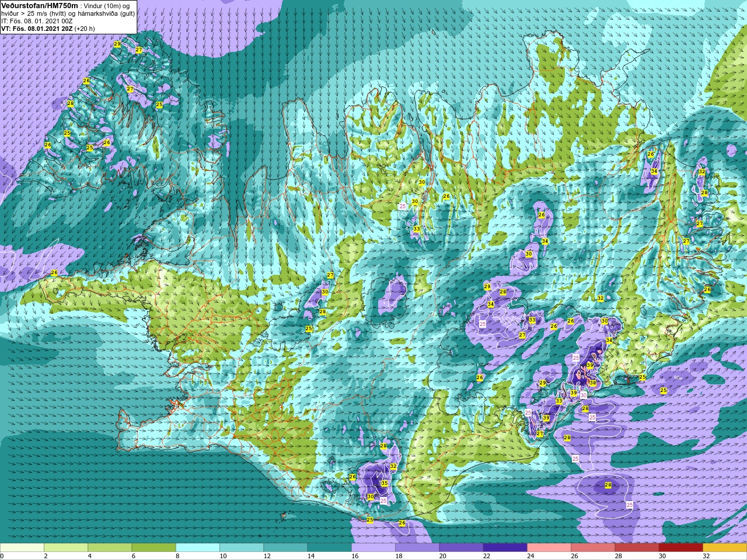This screenshot has height=560, width=747.
Task: Click the yellow gust marker labeled 38
Action: coord(593,383)
